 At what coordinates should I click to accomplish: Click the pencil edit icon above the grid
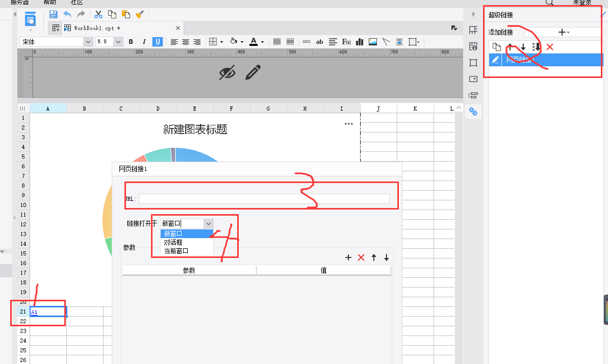click(x=253, y=72)
